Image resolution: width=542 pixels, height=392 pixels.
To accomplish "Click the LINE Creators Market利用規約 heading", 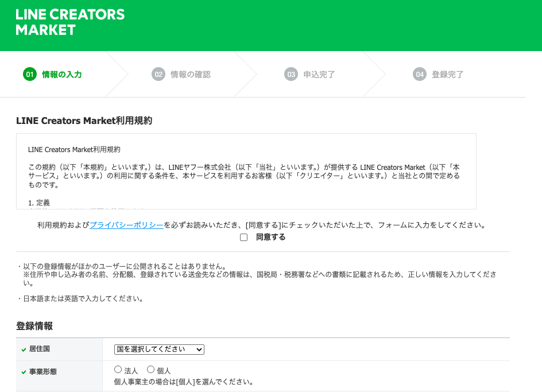I will tap(84, 121).
